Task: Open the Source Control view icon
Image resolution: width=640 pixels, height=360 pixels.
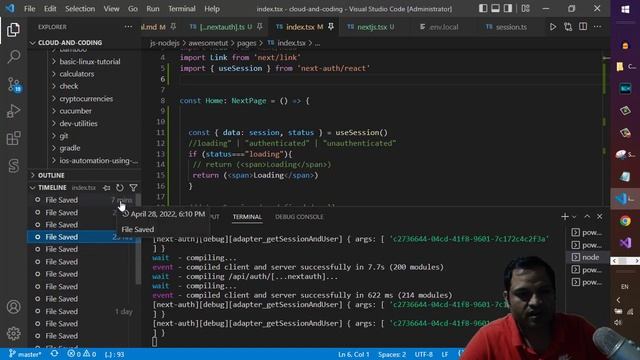Action: (x=13, y=84)
